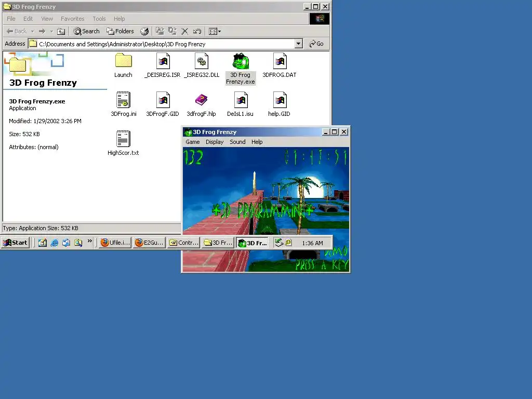
Task: Select the help.GID file icon
Action: (280, 100)
